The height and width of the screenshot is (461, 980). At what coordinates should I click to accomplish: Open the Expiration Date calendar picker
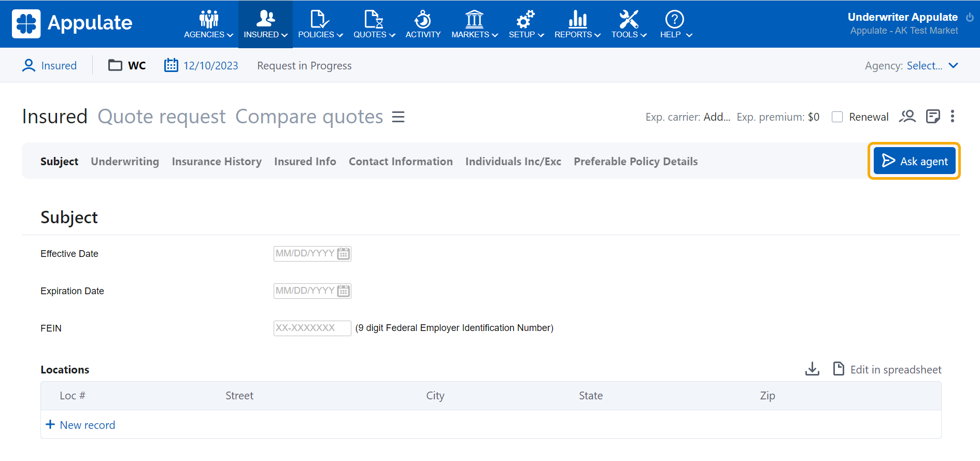point(344,291)
